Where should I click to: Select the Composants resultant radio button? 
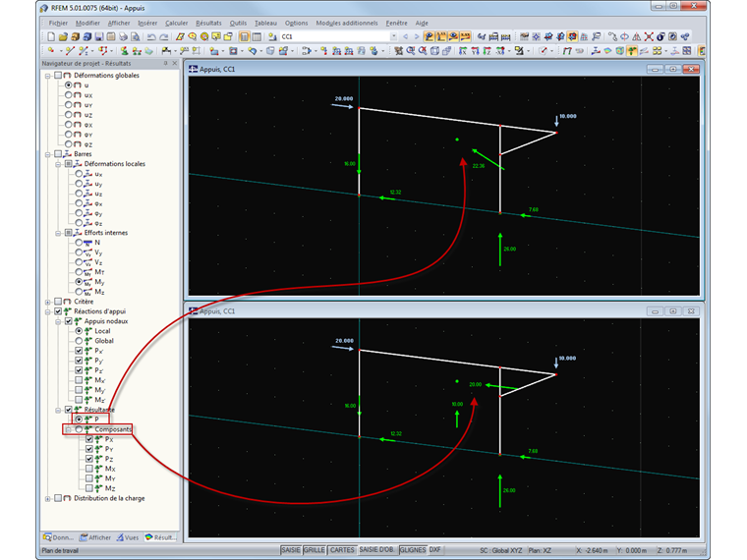point(79,429)
